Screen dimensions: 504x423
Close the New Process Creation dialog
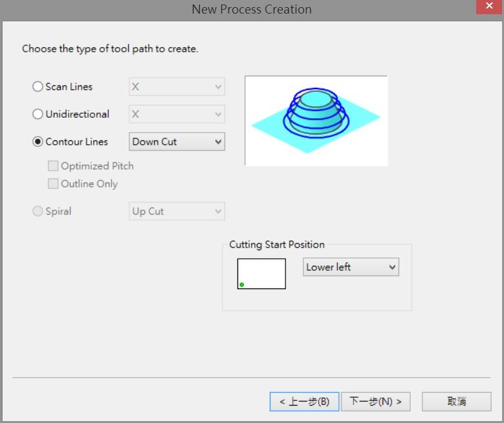coord(490,6)
